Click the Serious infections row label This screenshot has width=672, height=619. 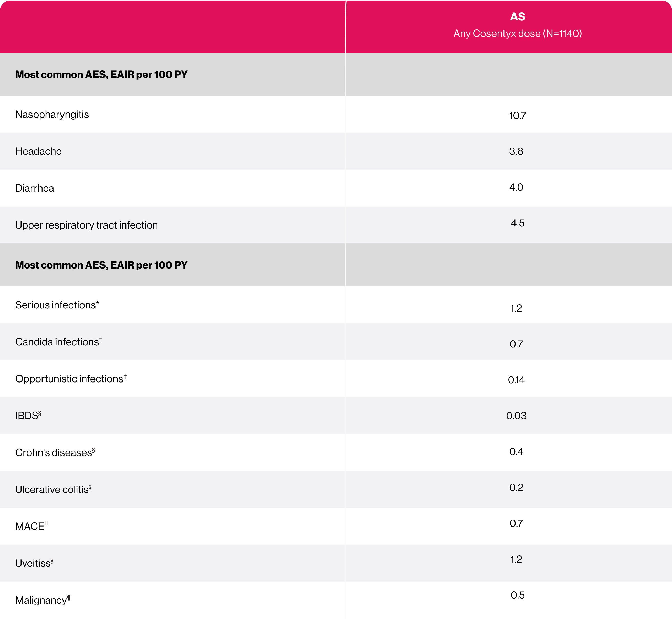coord(57,305)
